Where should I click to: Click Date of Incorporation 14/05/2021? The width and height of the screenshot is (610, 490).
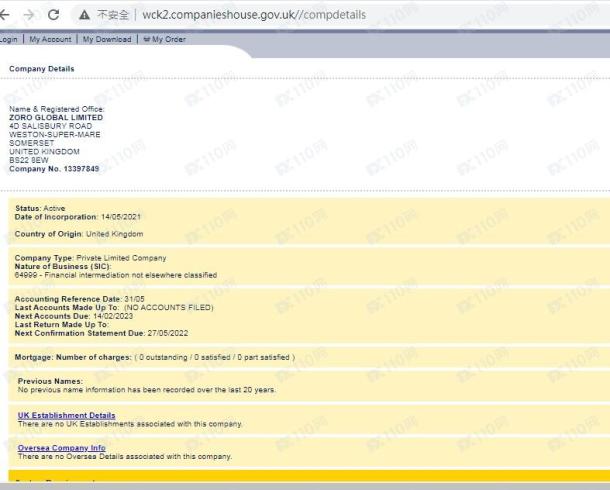(x=78, y=217)
